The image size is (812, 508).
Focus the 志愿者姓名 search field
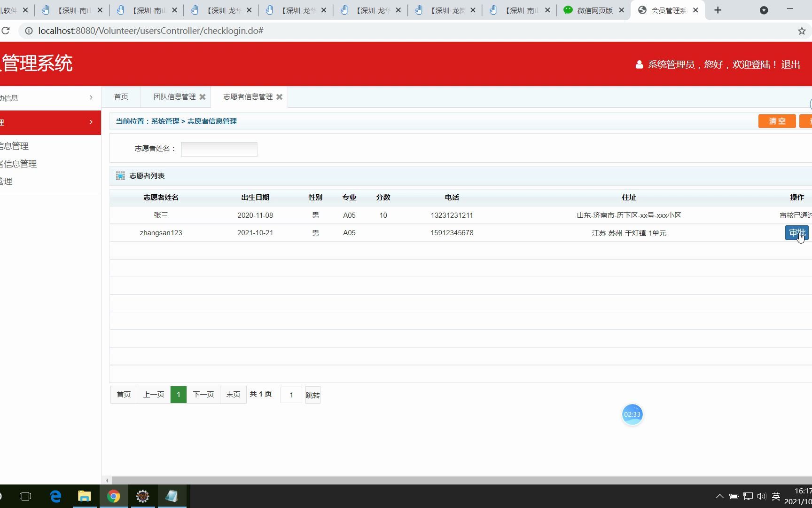coord(219,149)
